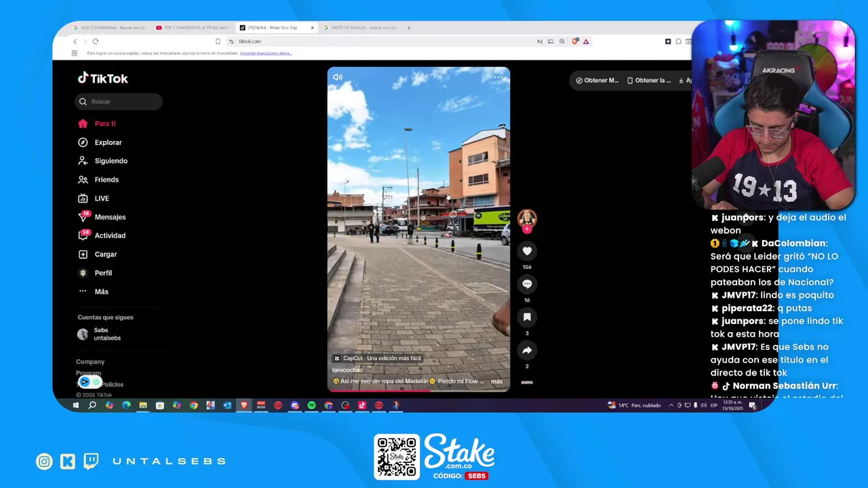Click Obtener M... button in header

coord(597,80)
